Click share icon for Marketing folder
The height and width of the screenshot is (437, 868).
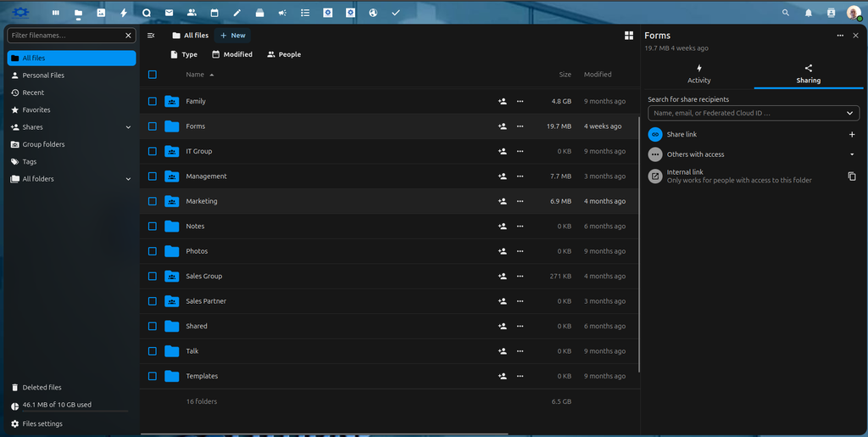tap(503, 201)
